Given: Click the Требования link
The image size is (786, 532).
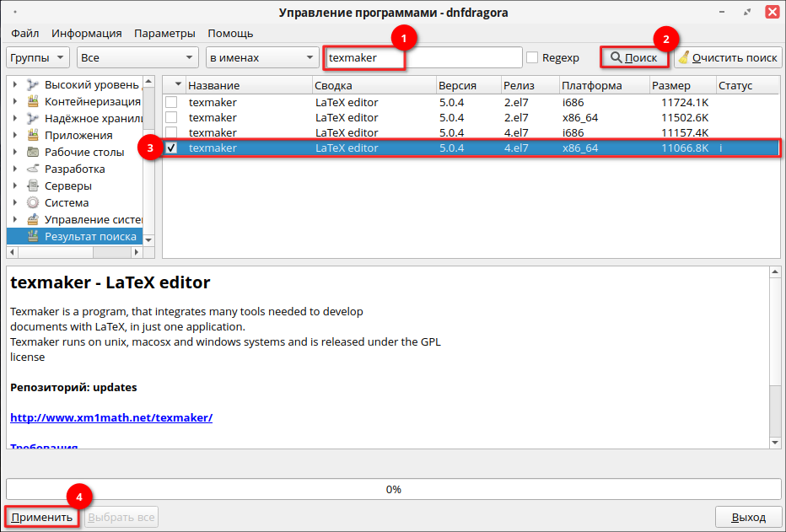Looking at the screenshot, I should (x=44, y=446).
